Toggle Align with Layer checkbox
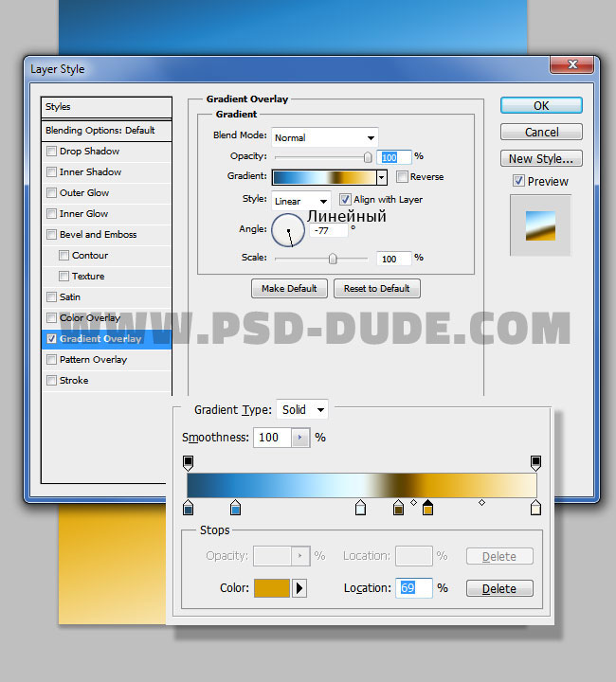The height and width of the screenshot is (682, 616). [345, 199]
